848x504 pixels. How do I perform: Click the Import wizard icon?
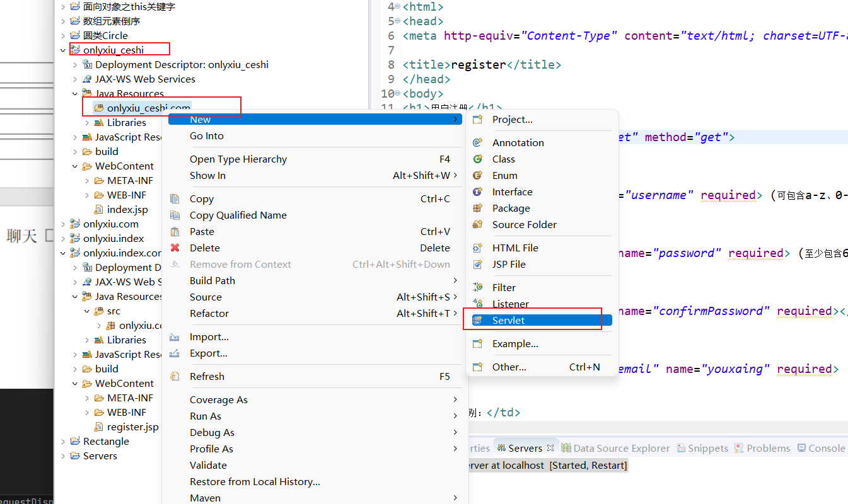click(175, 336)
